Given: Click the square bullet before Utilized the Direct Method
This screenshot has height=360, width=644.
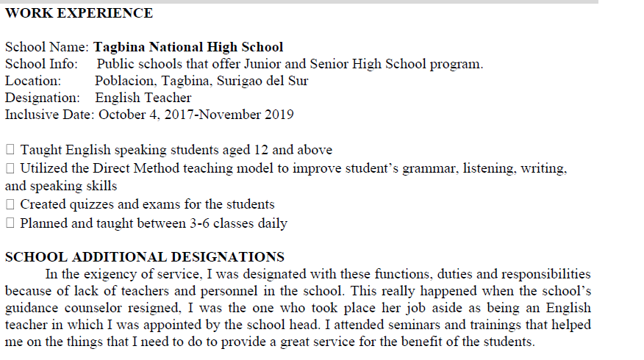Looking at the screenshot, I should (x=10, y=169).
